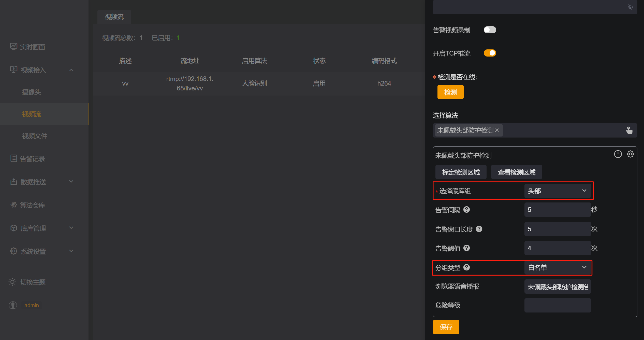
Task: Click the 切换主题 sun icon
Action: coord(12,282)
